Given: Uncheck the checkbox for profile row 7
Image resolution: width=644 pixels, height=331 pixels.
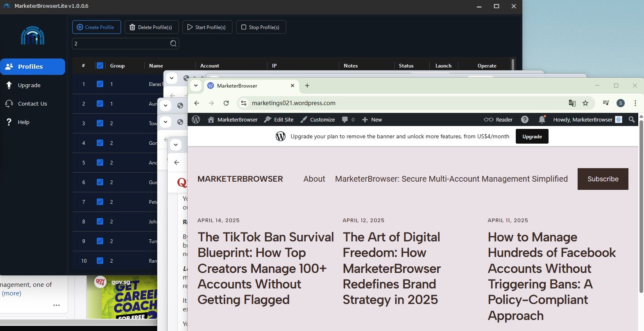Looking at the screenshot, I should 100,202.
